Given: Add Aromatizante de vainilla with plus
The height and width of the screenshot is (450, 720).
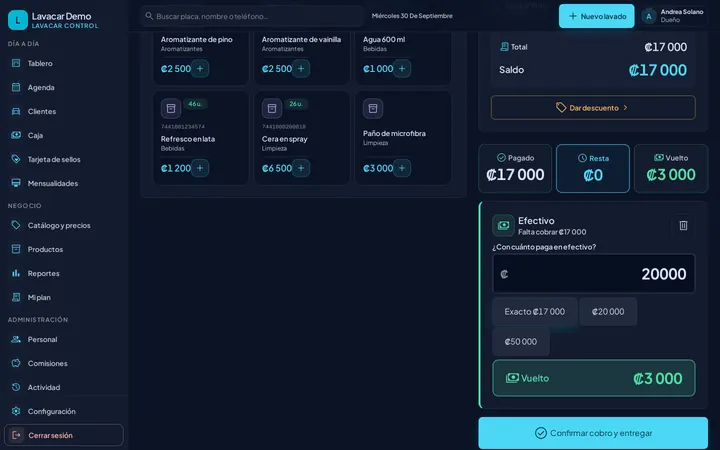Looking at the screenshot, I should 301,68.
